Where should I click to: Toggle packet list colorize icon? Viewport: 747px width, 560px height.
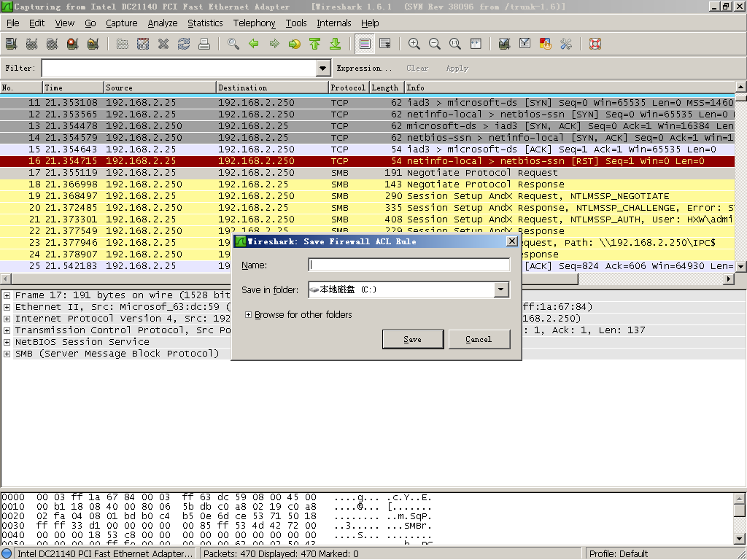(x=365, y=44)
